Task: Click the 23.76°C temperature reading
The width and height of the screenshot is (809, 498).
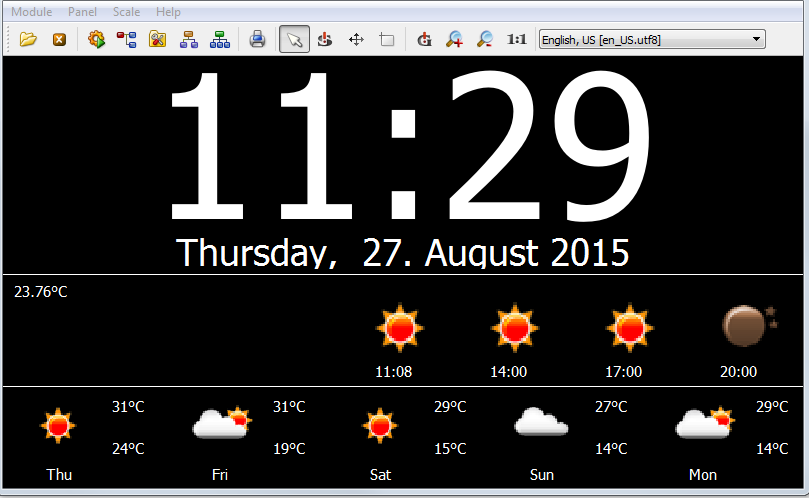Action: [41, 292]
